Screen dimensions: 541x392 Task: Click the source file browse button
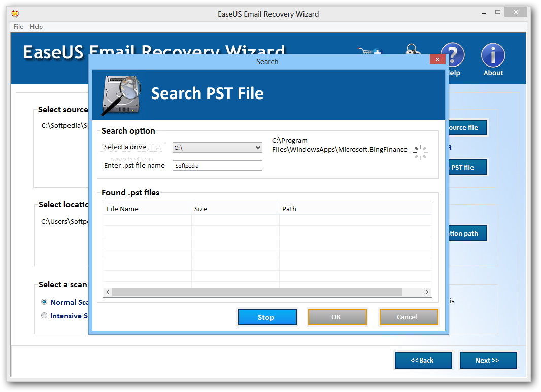tap(467, 127)
